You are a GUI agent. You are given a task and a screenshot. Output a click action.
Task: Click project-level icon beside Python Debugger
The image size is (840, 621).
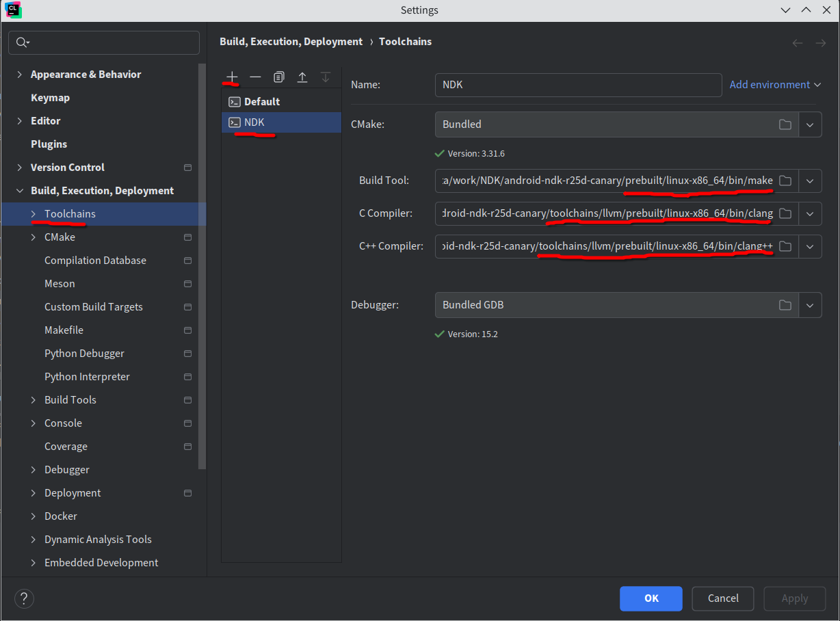[188, 354]
